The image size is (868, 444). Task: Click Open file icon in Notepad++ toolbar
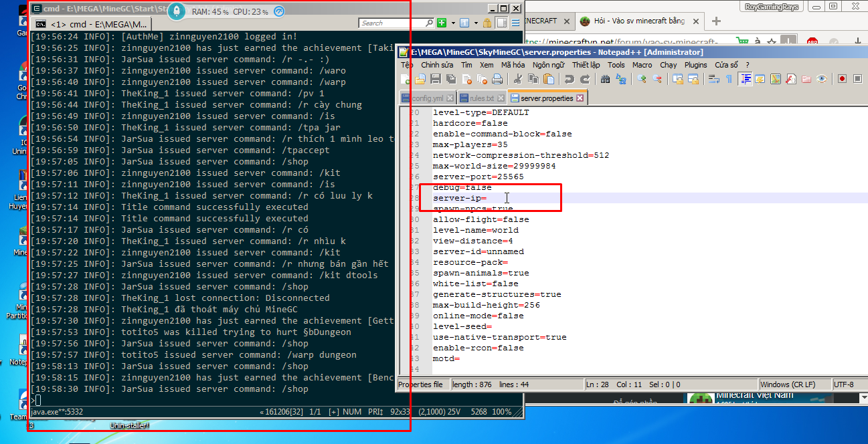pos(420,79)
